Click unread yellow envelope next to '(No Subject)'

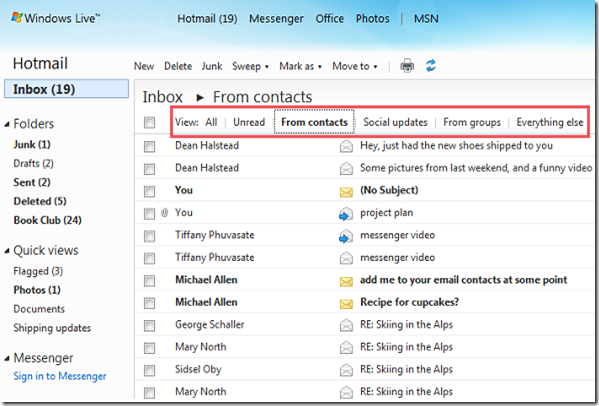pyautogui.click(x=346, y=192)
